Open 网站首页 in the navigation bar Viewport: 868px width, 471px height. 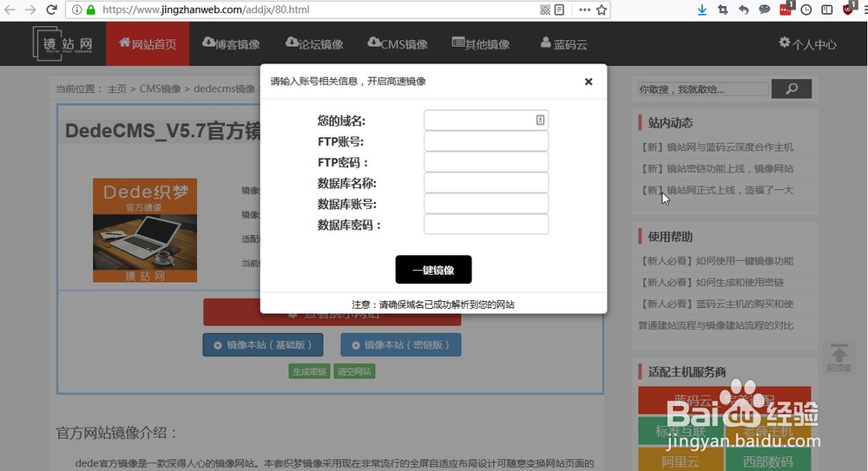(x=148, y=44)
